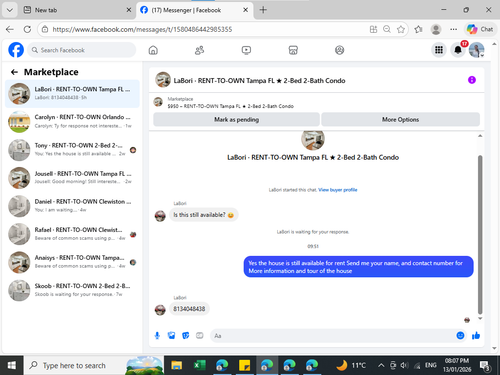Open the volume control in tray
The width and height of the screenshot is (500, 375).
pos(404,365)
